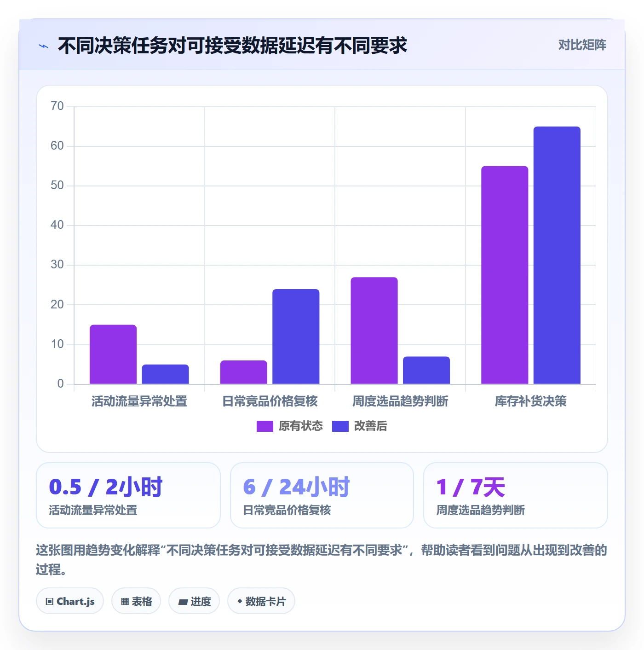This screenshot has height=650, width=644.
Task: Click the 原有状态 legend label text
Action: [301, 426]
